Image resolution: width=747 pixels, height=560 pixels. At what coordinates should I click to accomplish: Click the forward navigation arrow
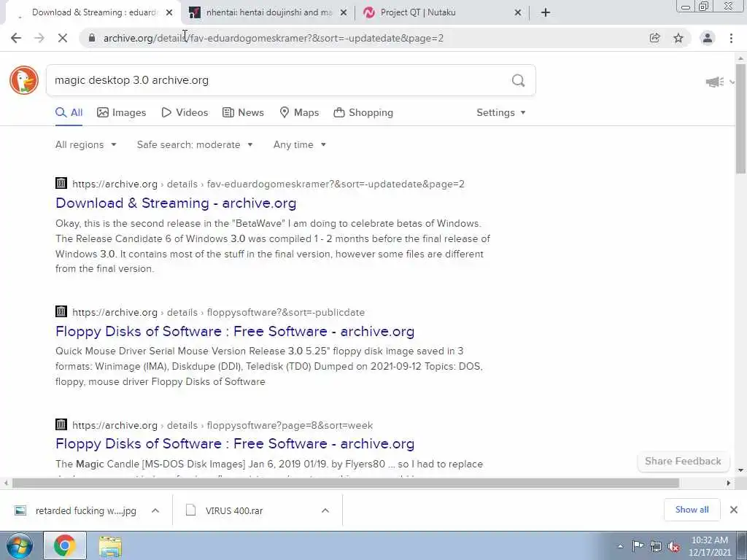(39, 38)
